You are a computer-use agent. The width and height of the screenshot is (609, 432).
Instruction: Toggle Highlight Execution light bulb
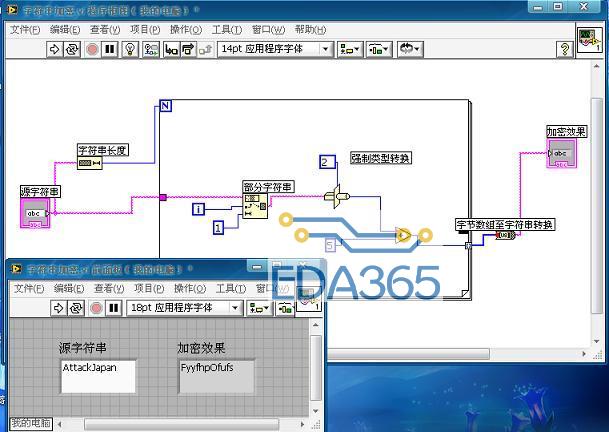click(130, 49)
